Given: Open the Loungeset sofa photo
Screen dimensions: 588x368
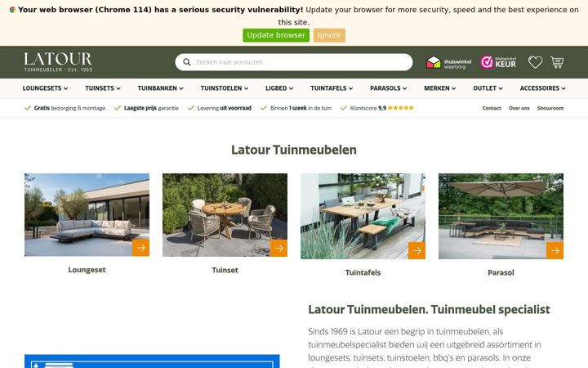Looking at the screenshot, I should 87,215.
